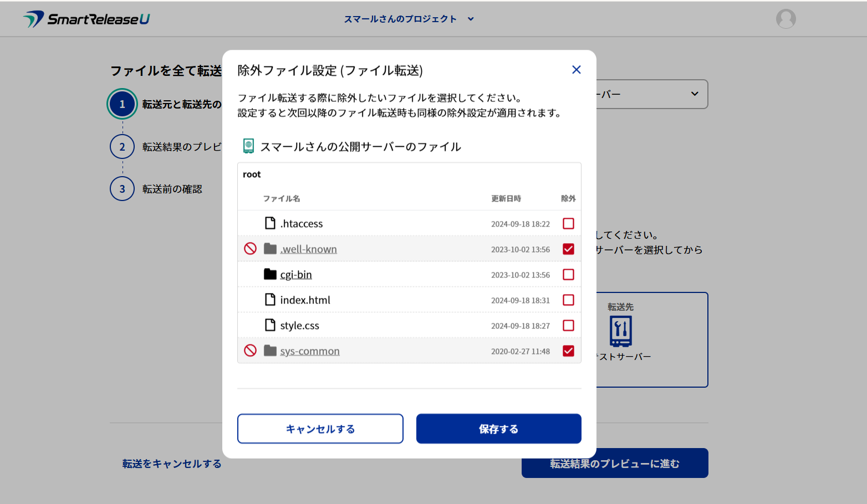This screenshot has width=867, height=504.
Task: Click the prohibited icon beside .well-known
Action: (251, 249)
